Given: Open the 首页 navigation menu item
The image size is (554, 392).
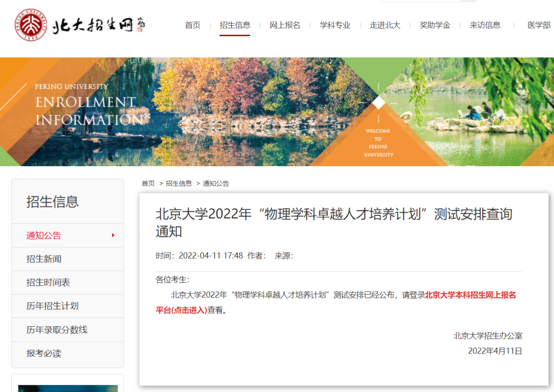Looking at the screenshot, I should 192,25.
